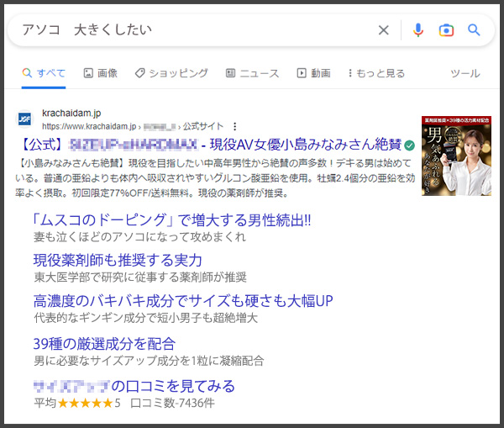Switch to the ニュース tab
Screen dimensions: 504x428
coord(252,73)
